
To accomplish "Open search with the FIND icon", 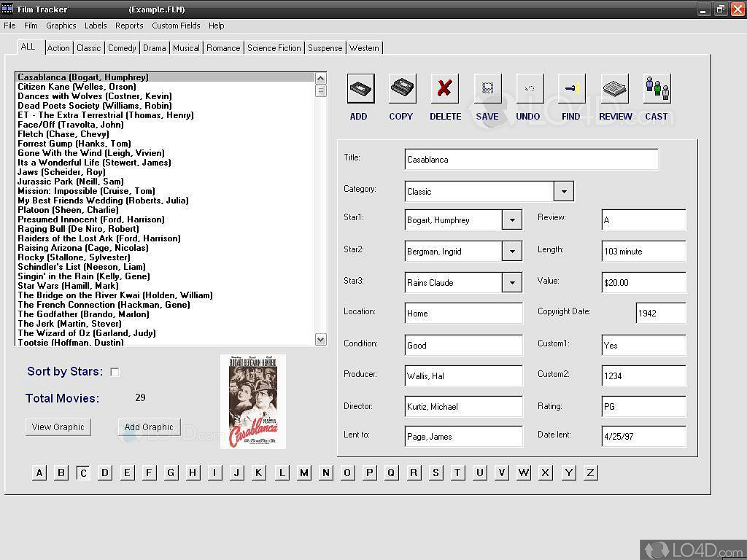I will coord(572,87).
